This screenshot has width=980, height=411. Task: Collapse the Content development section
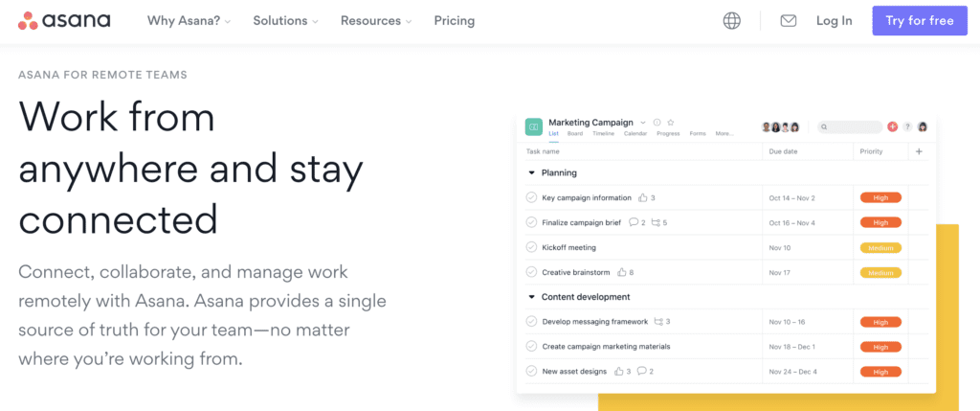click(x=532, y=297)
